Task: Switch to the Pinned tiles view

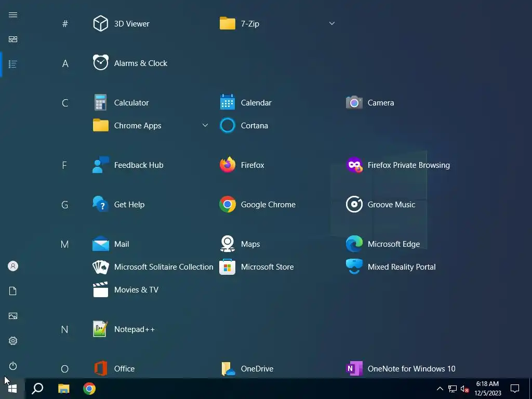Action: (x=13, y=39)
